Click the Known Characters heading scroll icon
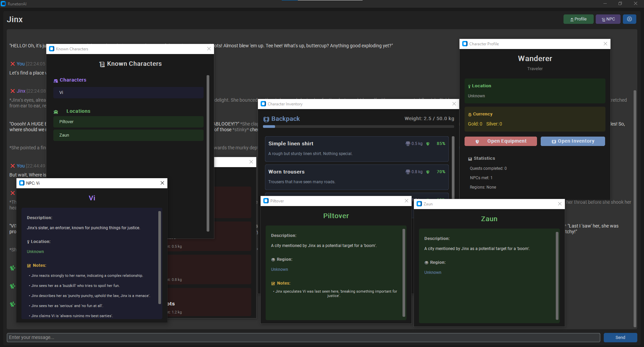This screenshot has width=644, height=347. click(x=102, y=64)
